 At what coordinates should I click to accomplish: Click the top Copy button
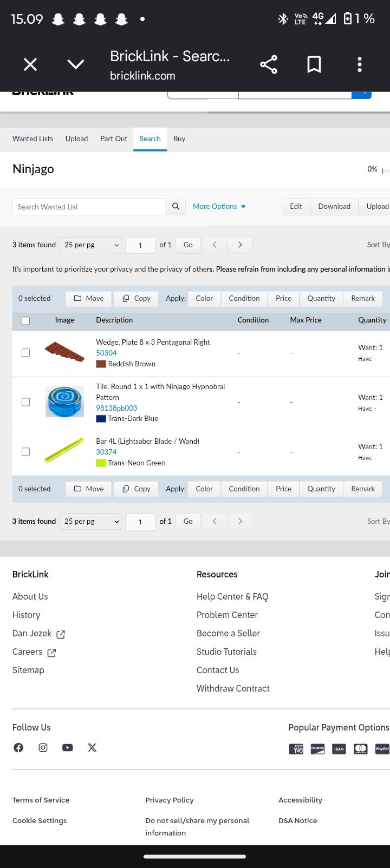point(136,299)
